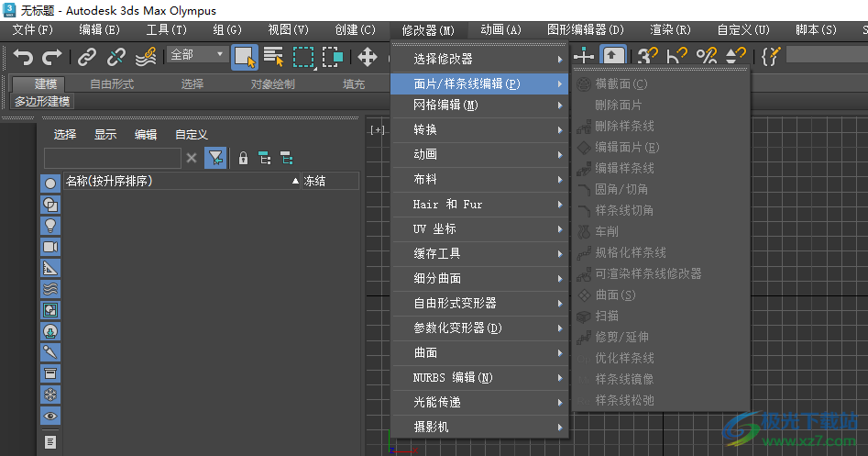Click the 多边形建模 panel button
Screen dimensions: 868x456
[42, 102]
